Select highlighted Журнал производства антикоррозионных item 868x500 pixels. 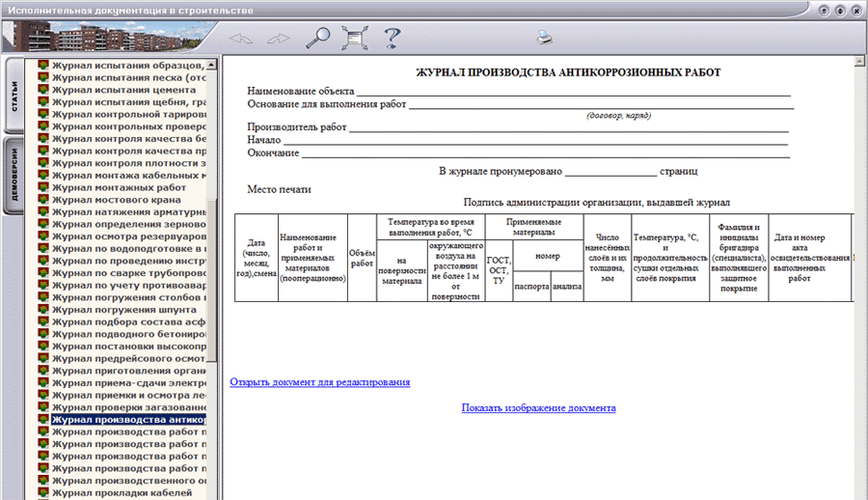128,419
